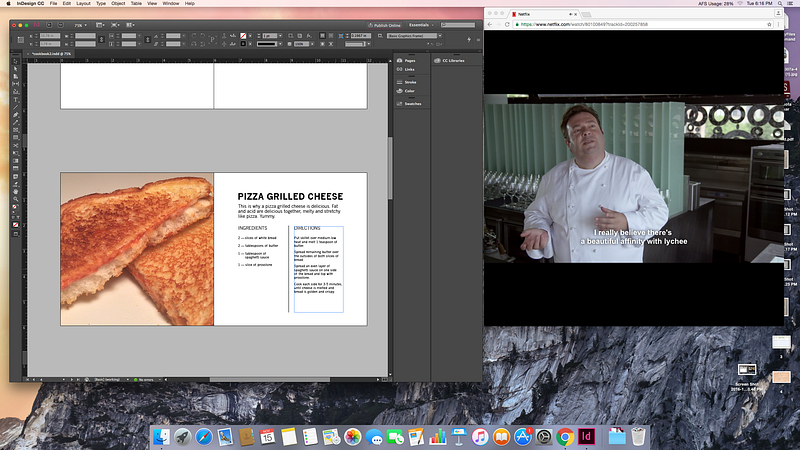Open the Pages panel
This screenshot has height=450, width=800.
(x=410, y=61)
